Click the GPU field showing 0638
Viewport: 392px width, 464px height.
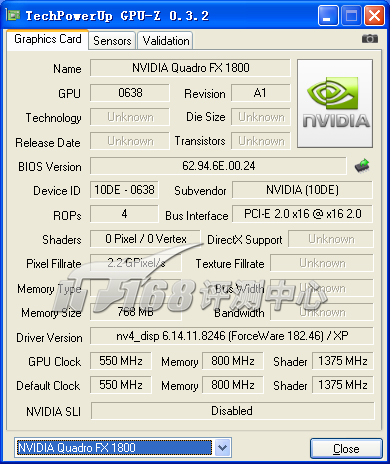click(130, 93)
